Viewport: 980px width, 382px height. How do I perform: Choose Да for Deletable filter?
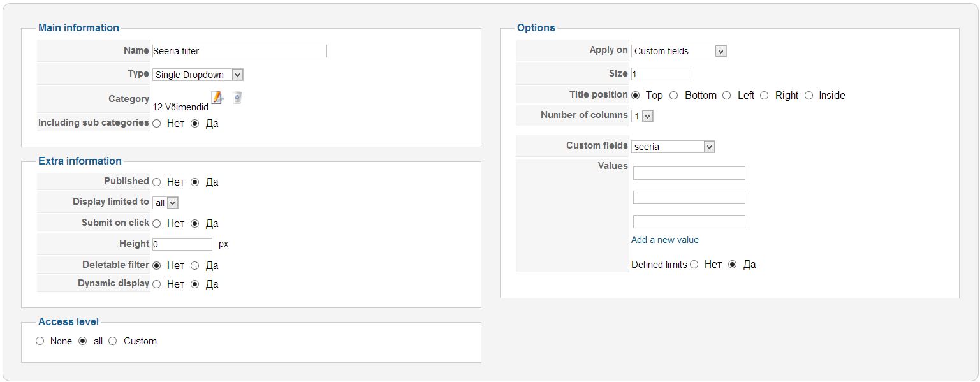(195, 266)
